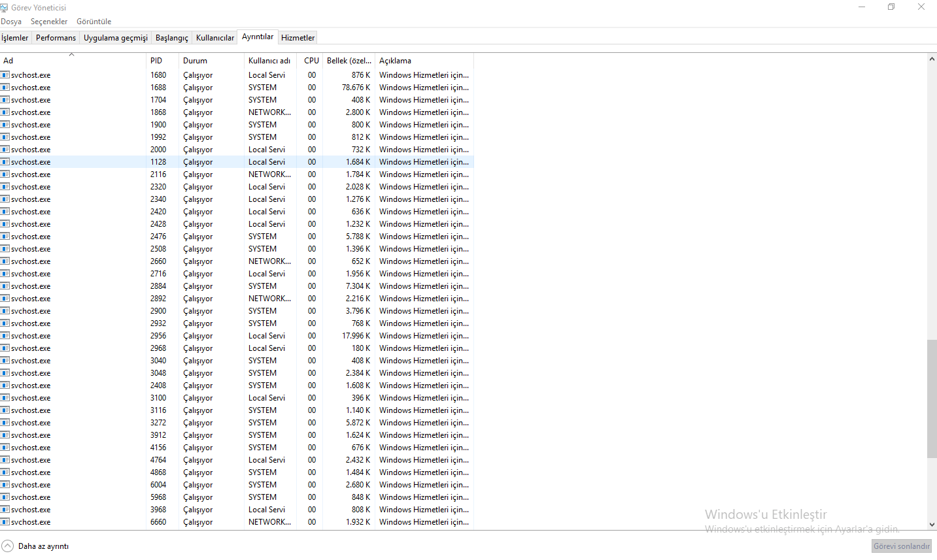Click the memory value 2.432 K
The height and width of the screenshot is (560, 937).
tap(358, 460)
